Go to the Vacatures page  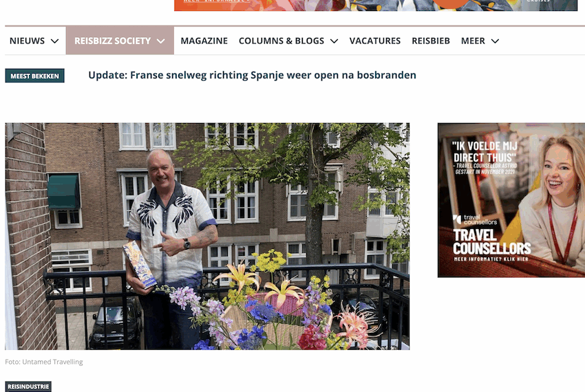374,41
